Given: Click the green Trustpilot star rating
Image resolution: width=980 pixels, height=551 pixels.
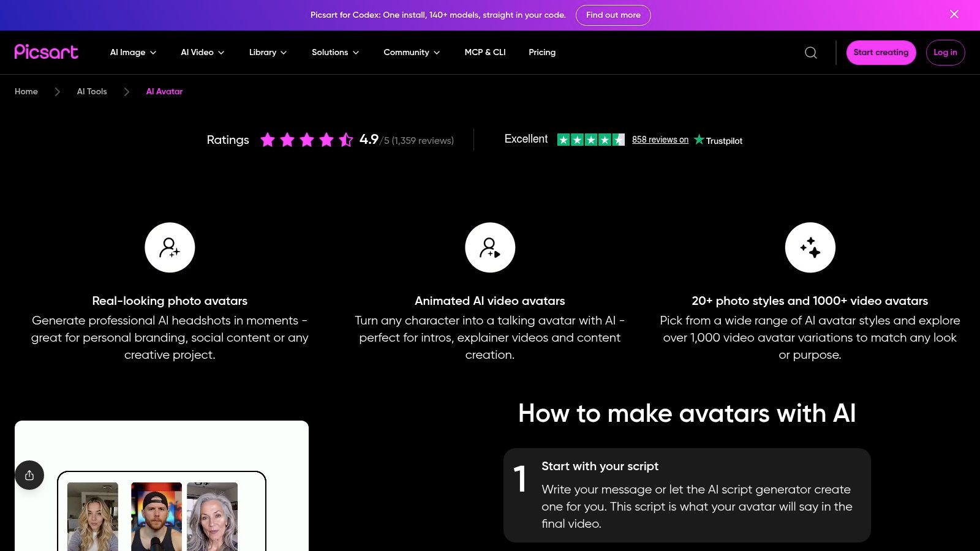Looking at the screenshot, I should point(590,140).
